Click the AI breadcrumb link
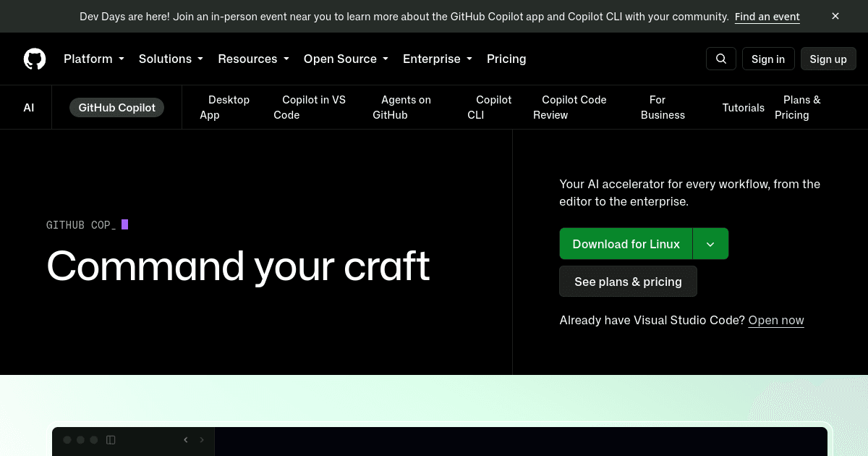868x456 pixels. coord(28,107)
